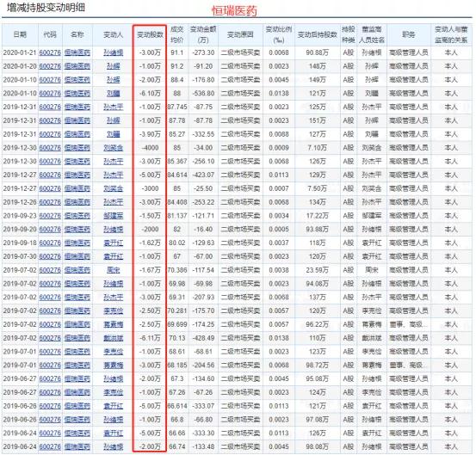Open 邹建军 person link in 2019-09-23 row
The height and width of the screenshot is (455, 476).
click(x=114, y=216)
